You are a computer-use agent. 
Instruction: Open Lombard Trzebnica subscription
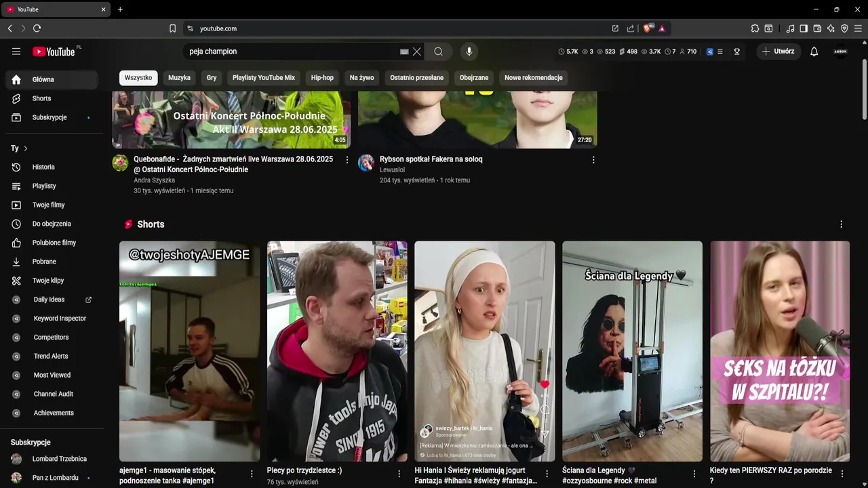click(53, 459)
